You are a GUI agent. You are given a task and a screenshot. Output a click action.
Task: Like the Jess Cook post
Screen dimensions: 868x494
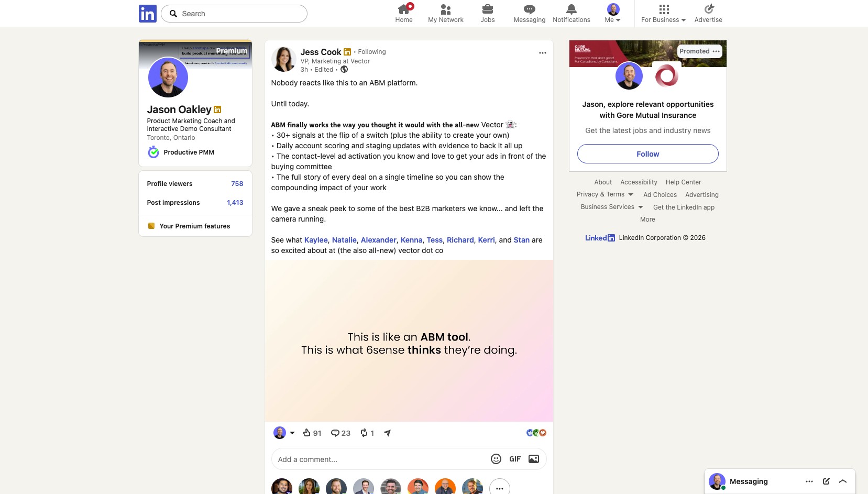(312, 433)
